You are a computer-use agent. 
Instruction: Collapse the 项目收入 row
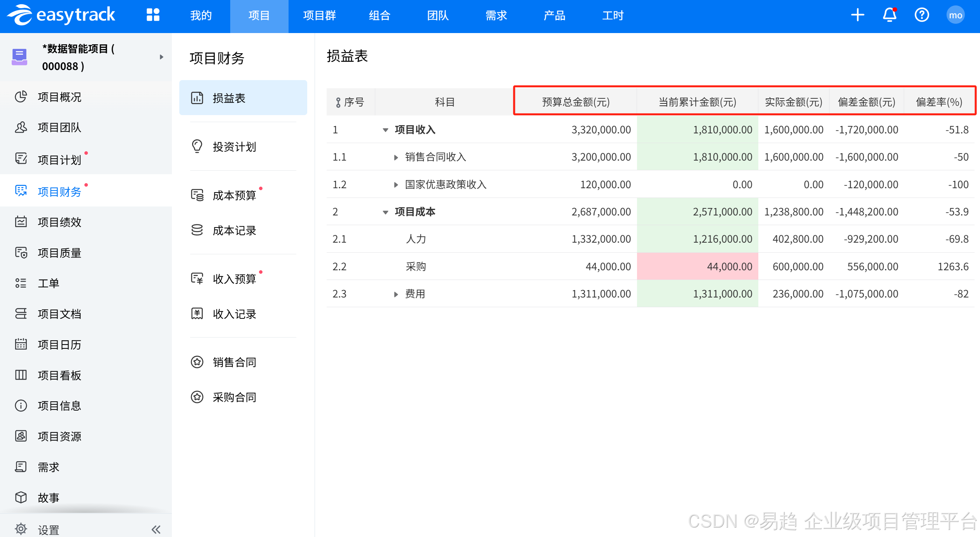(x=385, y=130)
